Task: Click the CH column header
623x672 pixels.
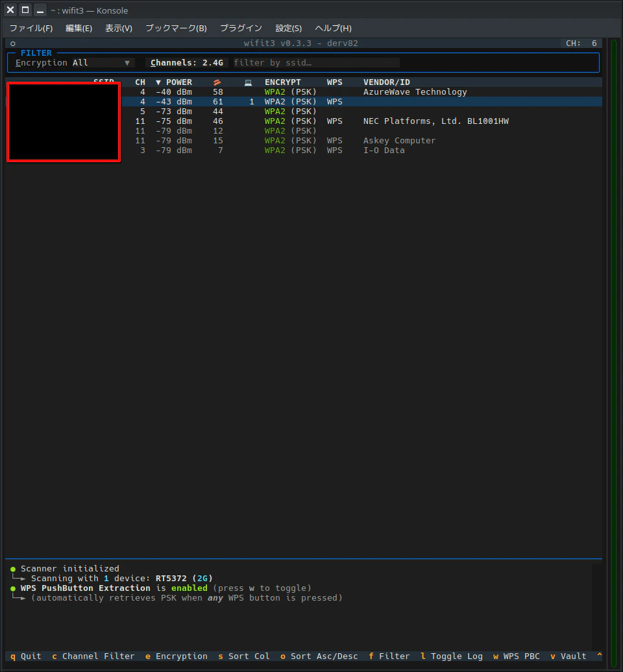Action: point(140,82)
